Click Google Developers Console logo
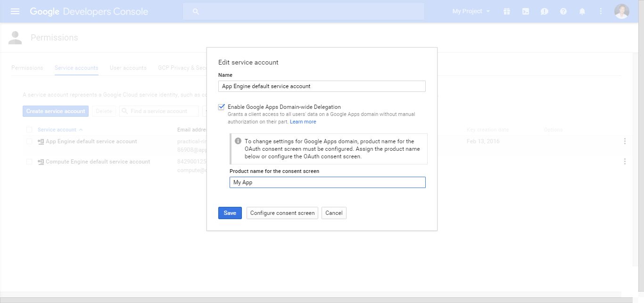644x303 pixels. click(89, 11)
